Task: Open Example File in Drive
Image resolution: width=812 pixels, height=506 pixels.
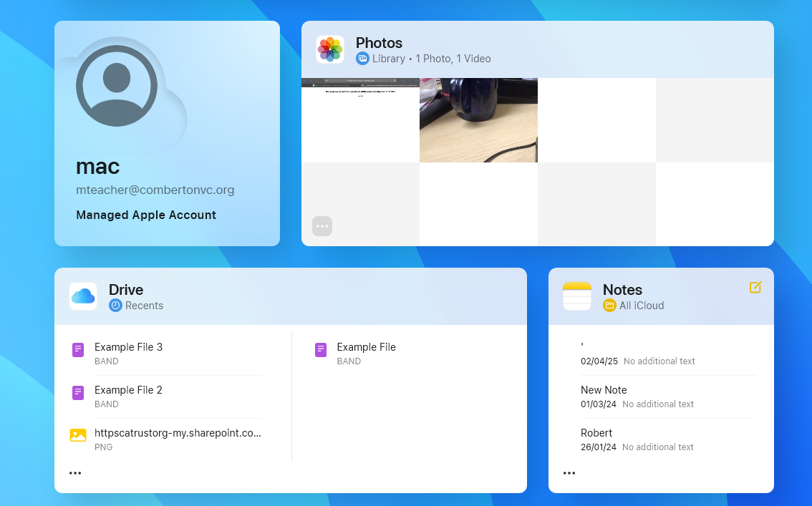Action: click(409, 354)
